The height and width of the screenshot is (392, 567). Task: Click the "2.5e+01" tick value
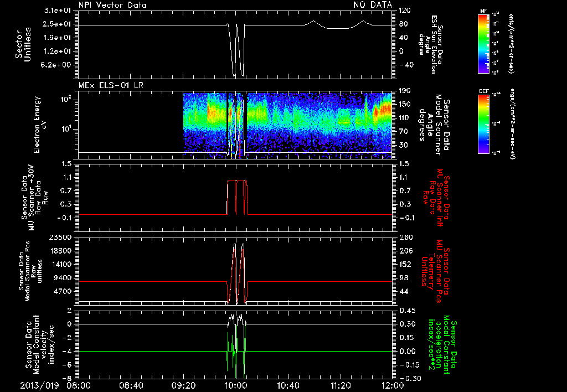click(x=58, y=24)
